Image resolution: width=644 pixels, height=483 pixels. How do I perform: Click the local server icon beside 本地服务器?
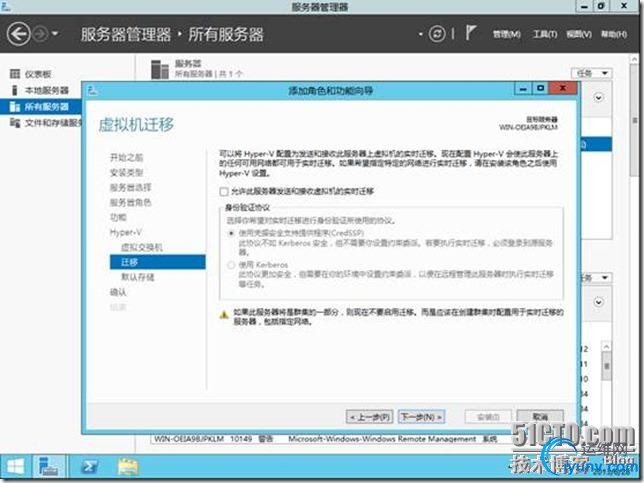pos(15,90)
